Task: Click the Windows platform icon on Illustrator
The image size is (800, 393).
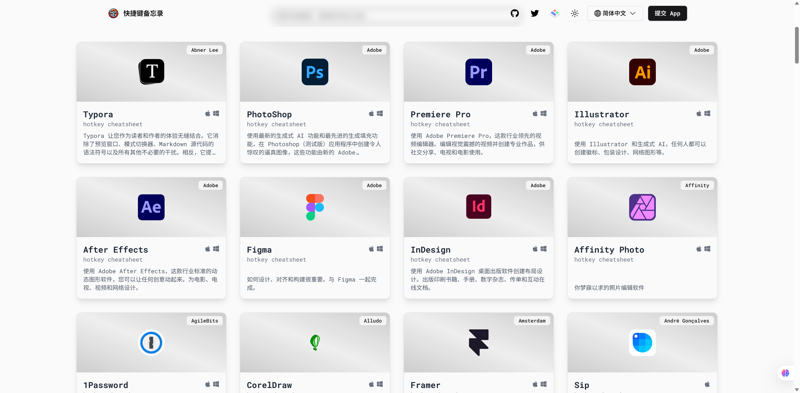Action: pyautogui.click(x=707, y=113)
